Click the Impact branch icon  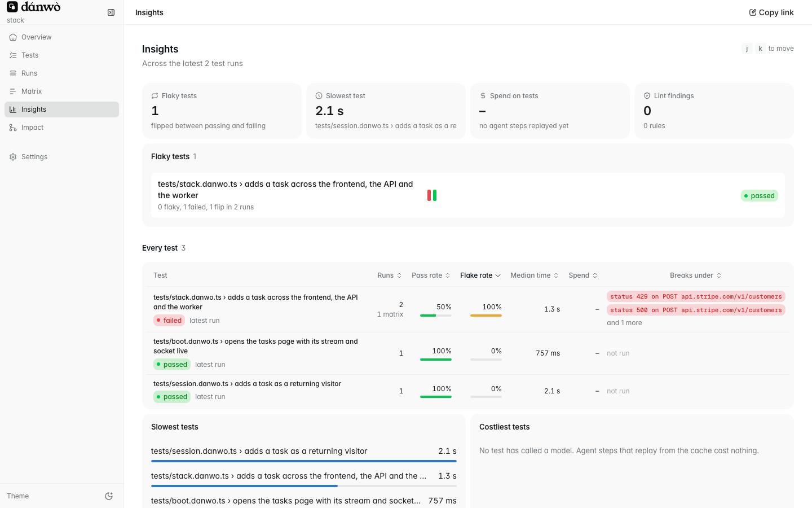pos(13,128)
